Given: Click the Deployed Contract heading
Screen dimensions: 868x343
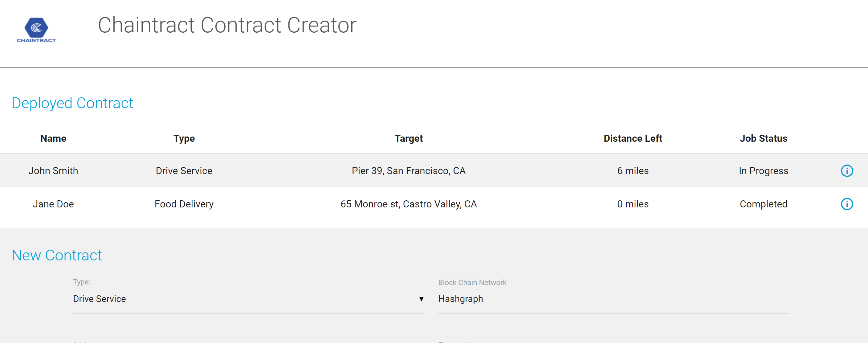Looking at the screenshot, I should [x=72, y=103].
